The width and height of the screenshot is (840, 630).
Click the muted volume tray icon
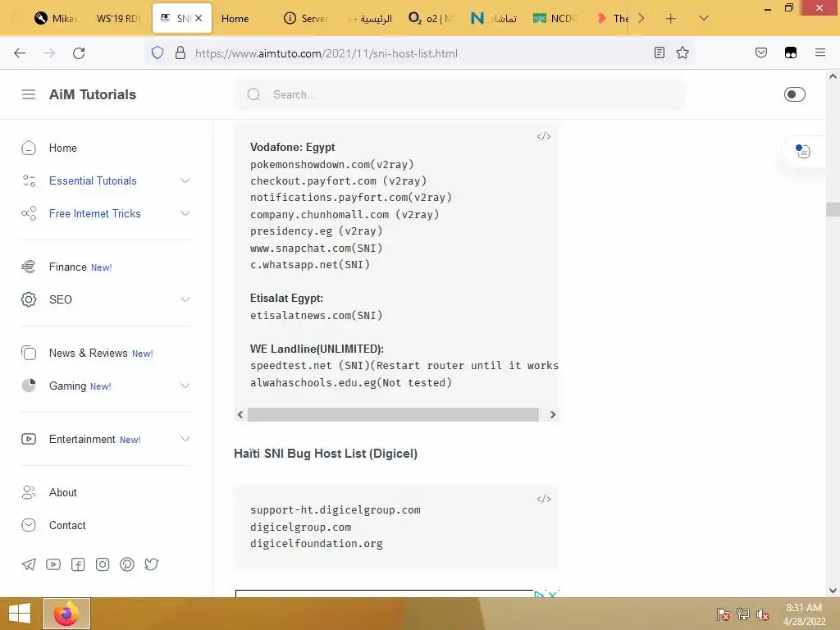[x=762, y=614]
